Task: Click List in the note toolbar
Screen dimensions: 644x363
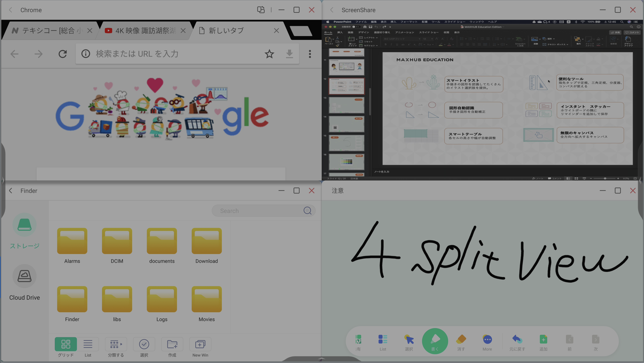Action: click(383, 342)
